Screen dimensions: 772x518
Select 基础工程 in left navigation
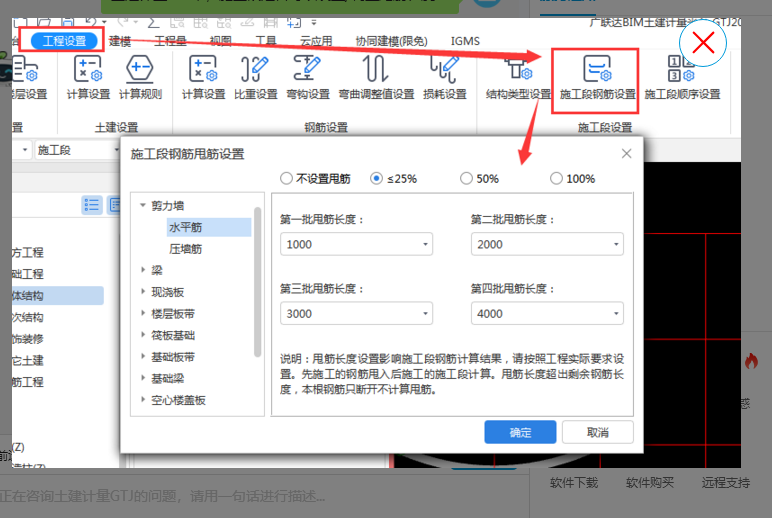28,274
